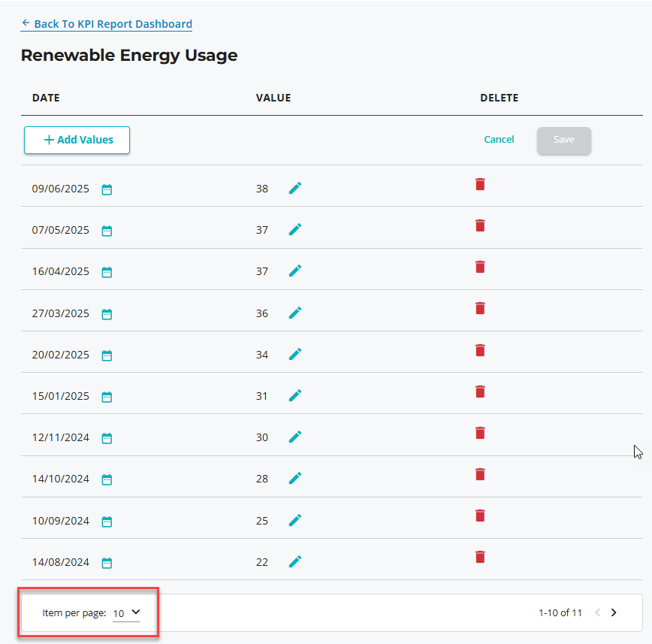The width and height of the screenshot is (652, 644).
Task: Delete the 09/06/2025 entry
Action: 480,184
